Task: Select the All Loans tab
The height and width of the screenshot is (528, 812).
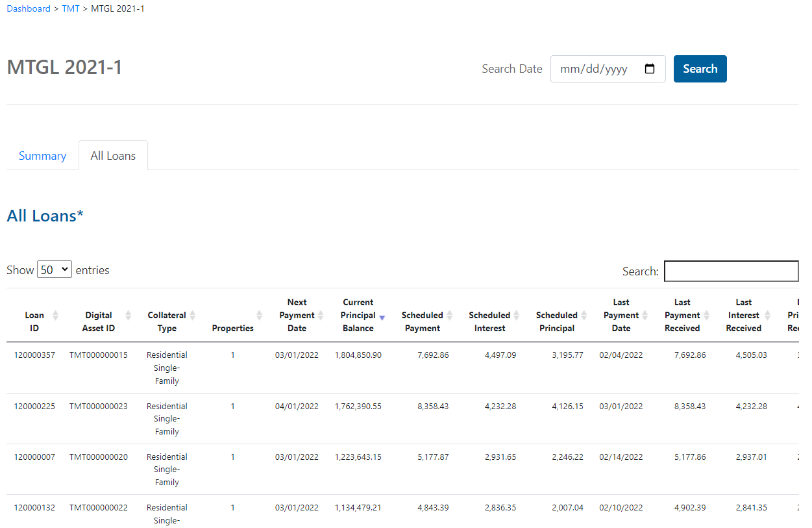Action: (x=113, y=156)
